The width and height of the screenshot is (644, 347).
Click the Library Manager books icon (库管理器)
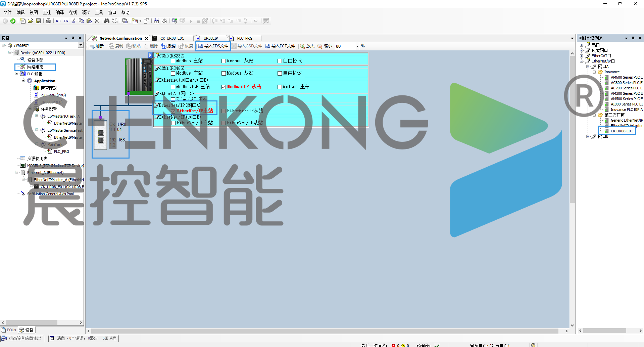click(36, 88)
